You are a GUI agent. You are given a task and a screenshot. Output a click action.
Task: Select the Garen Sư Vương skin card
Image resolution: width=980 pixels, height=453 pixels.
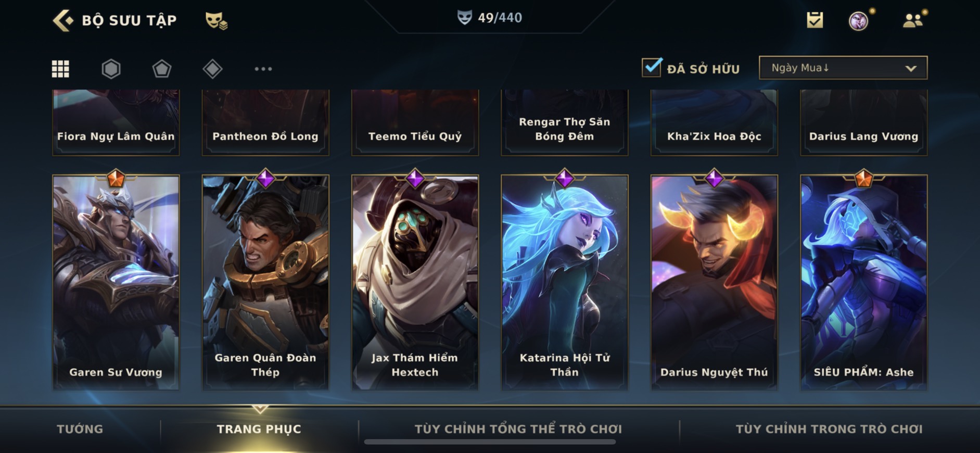tap(116, 282)
